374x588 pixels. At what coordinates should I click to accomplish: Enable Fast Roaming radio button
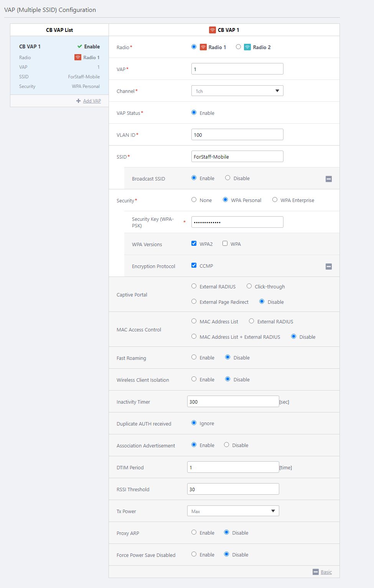[x=194, y=357]
